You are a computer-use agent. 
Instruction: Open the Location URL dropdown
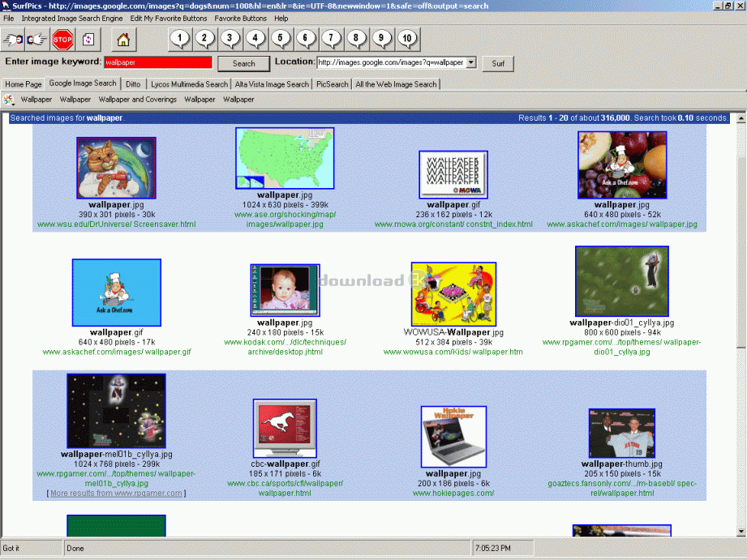pos(471,62)
